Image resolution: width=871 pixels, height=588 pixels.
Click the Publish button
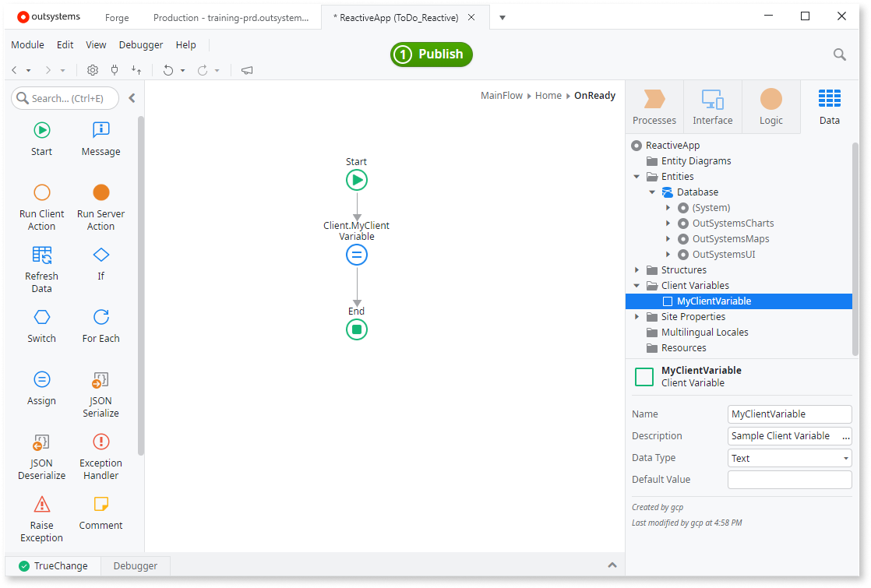point(431,55)
